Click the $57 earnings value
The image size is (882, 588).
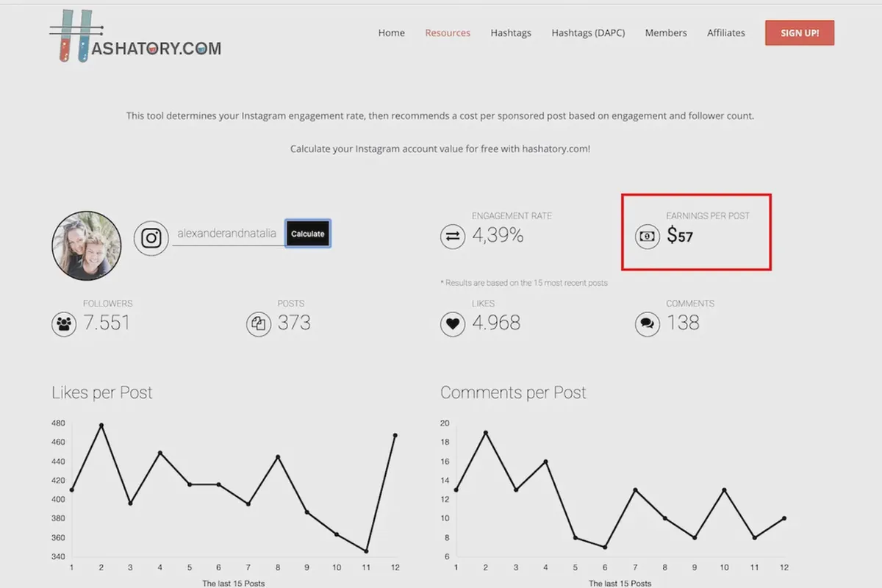click(x=680, y=236)
